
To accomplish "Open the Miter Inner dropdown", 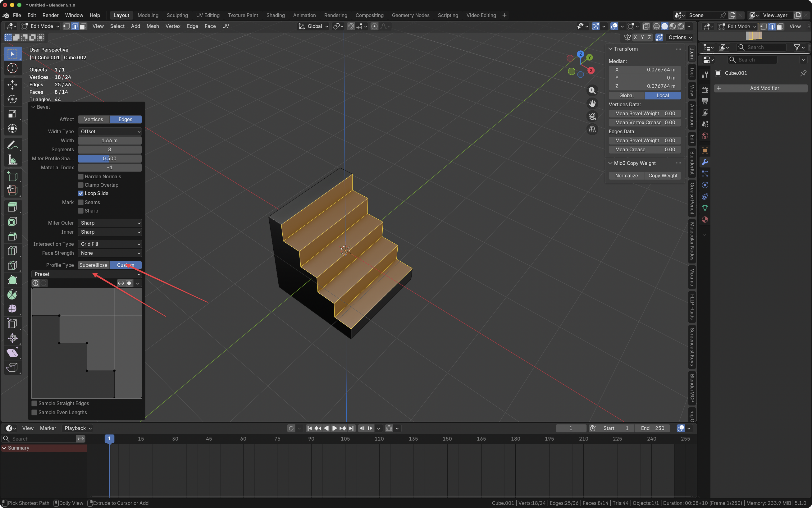I will pyautogui.click(x=110, y=232).
